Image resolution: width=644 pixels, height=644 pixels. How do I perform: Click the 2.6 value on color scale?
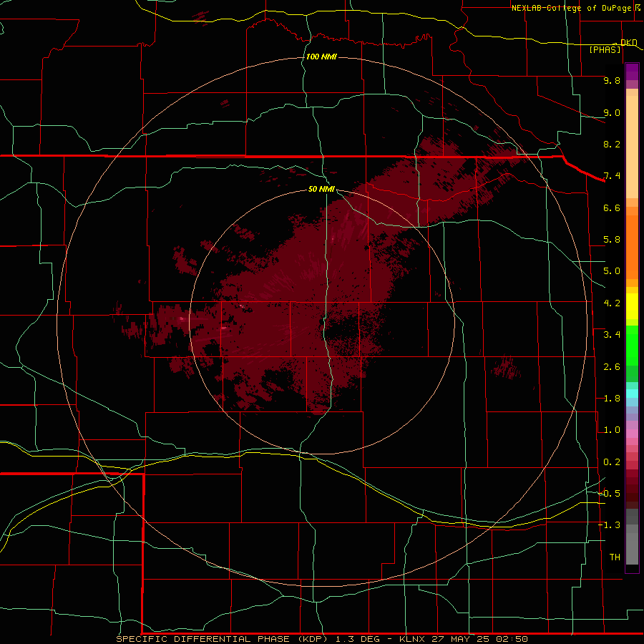(x=612, y=367)
